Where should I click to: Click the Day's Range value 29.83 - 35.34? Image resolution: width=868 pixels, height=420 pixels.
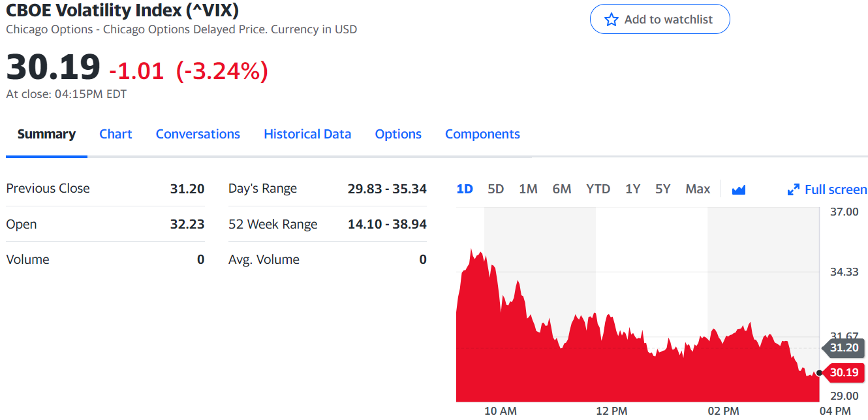coord(387,189)
